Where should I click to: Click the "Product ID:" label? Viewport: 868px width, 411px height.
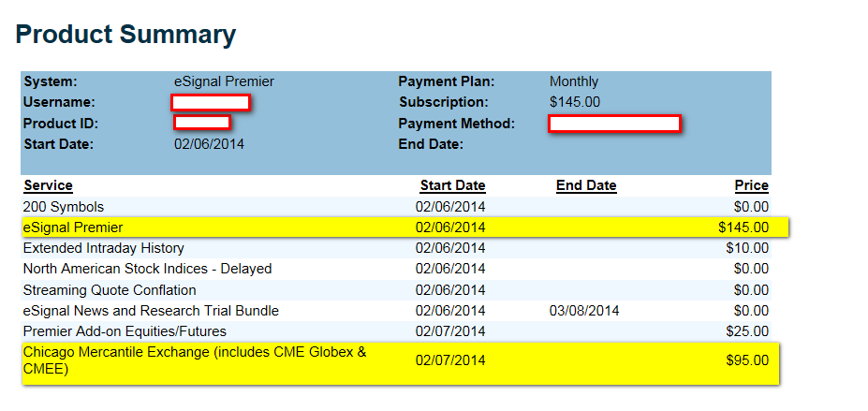[61, 124]
